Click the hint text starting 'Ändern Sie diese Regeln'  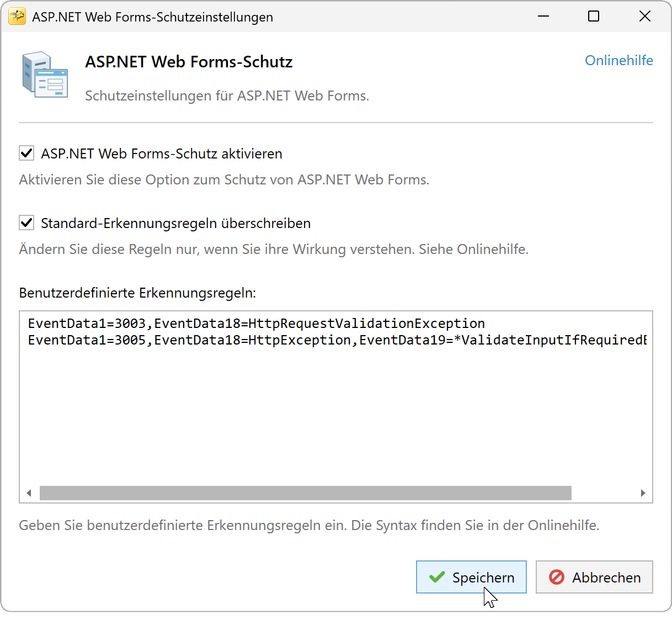pyautogui.click(x=274, y=250)
